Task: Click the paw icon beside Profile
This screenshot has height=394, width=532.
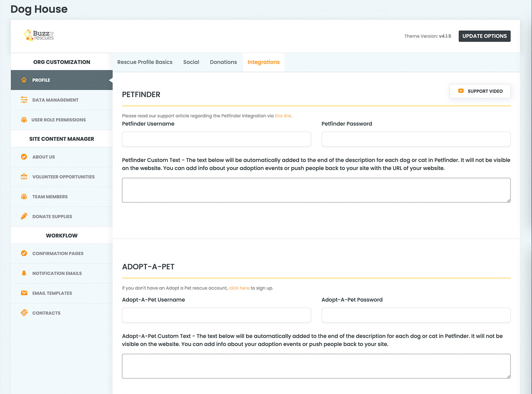Action: pyautogui.click(x=24, y=80)
